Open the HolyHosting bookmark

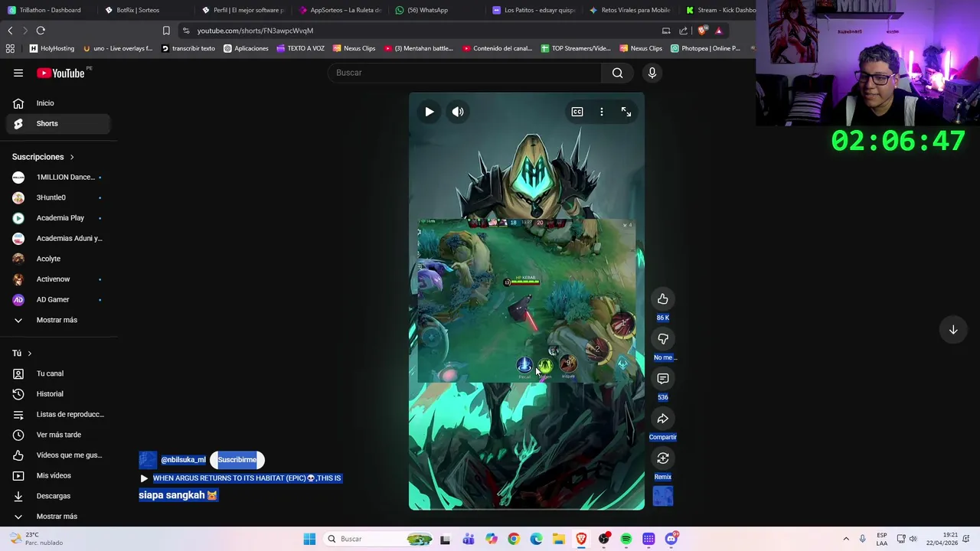(x=52, y=48)
